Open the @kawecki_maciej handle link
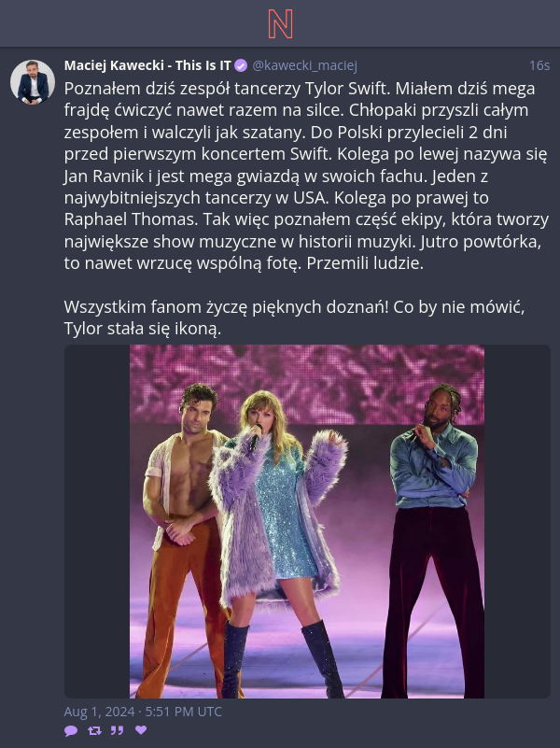 304,65
